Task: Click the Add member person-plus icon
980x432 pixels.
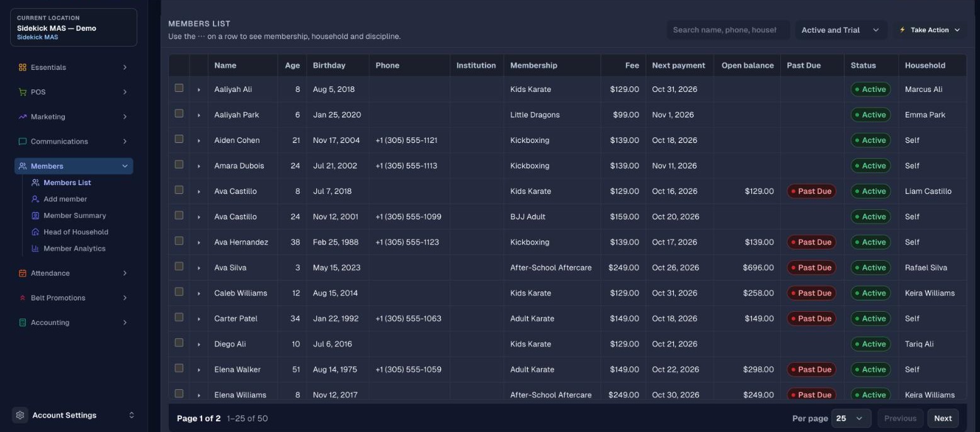Action: tap(35, 199)
